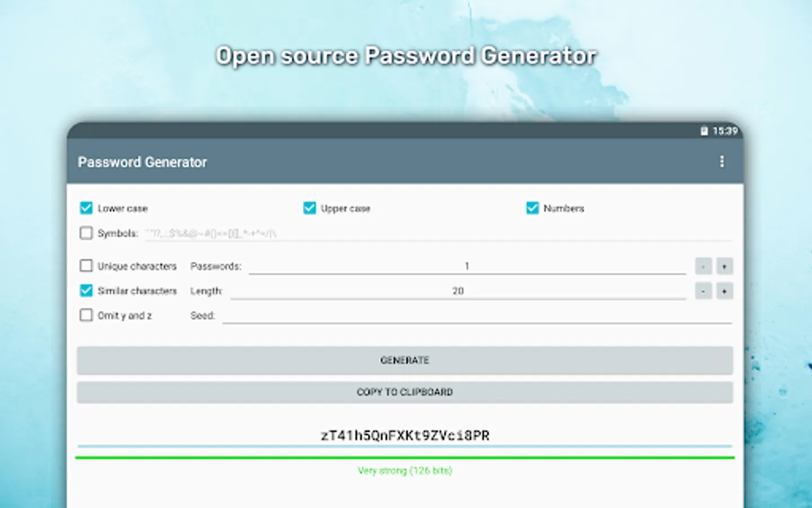The height and width of the screenshot is (508, 812).
Task: Enable the Omit y and z option
Action: click(86, 315)
